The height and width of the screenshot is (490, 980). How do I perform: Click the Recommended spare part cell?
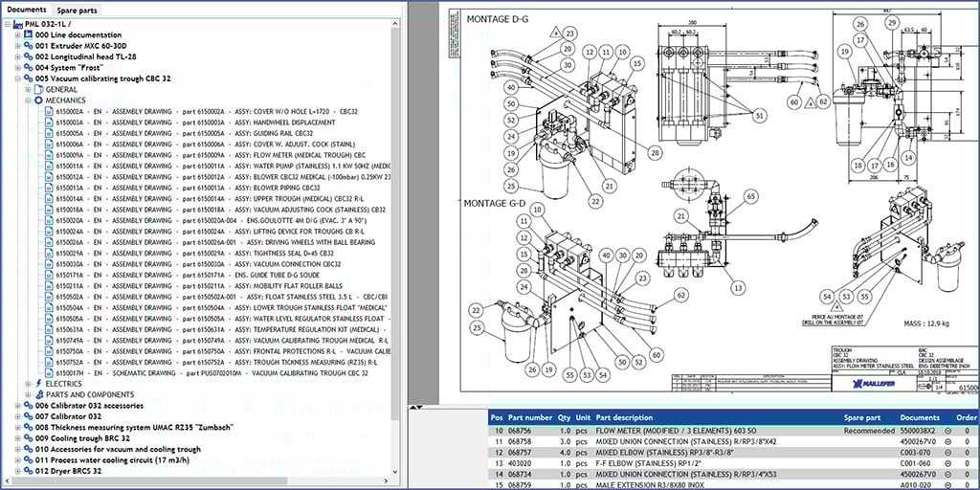click(869, 432)
